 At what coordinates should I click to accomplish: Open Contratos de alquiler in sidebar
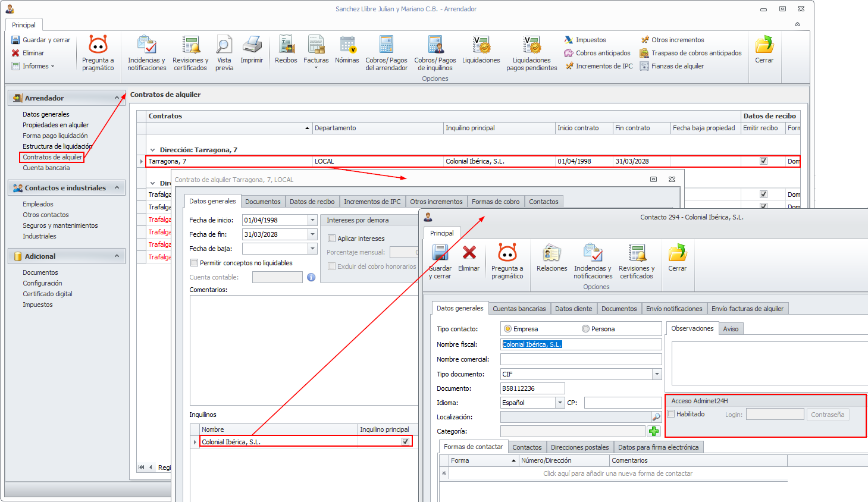[x=52, y=157]
